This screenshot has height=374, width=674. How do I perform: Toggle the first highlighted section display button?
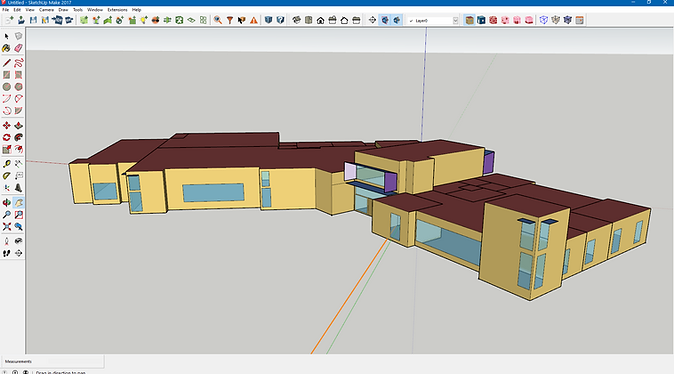pyautogui.click(x=385, y=20)
